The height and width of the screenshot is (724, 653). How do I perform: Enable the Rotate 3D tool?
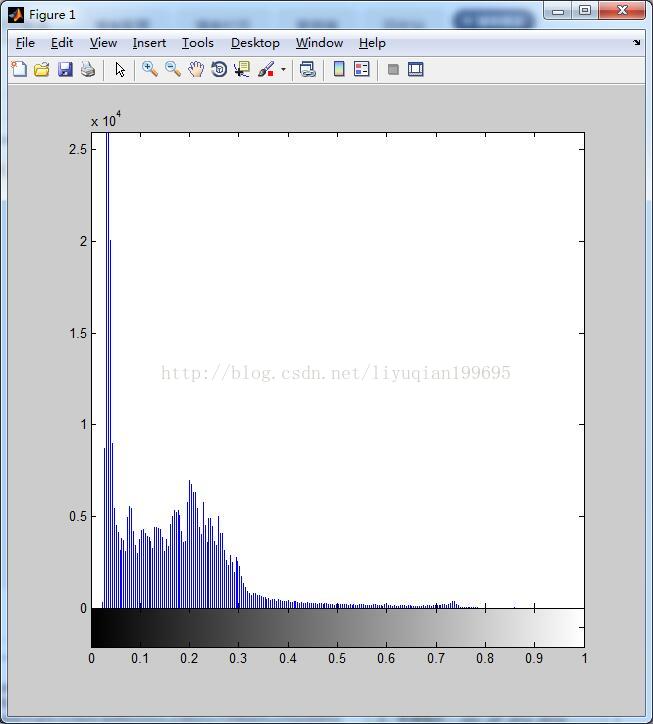click(x=219, y=69)
